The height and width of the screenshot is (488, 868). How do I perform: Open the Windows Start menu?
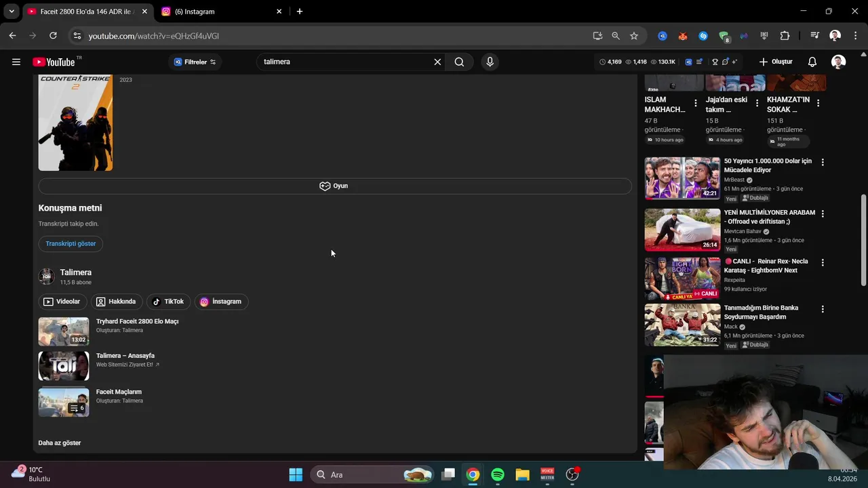pyautogui.click(x=296, y=474)
